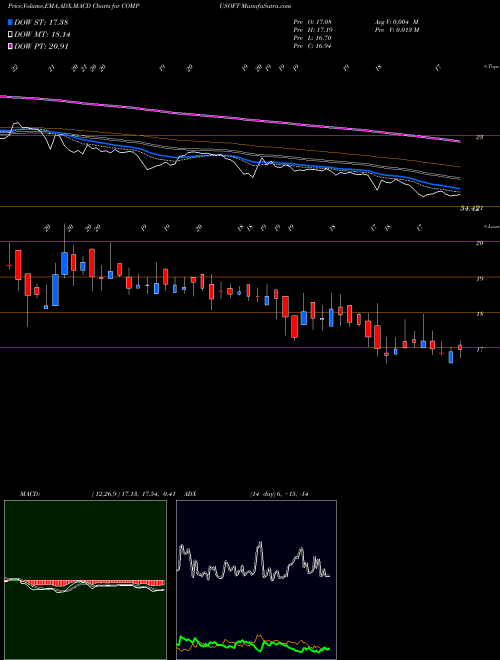Click the blue DOW ST legend swatch

coord(10,22)
